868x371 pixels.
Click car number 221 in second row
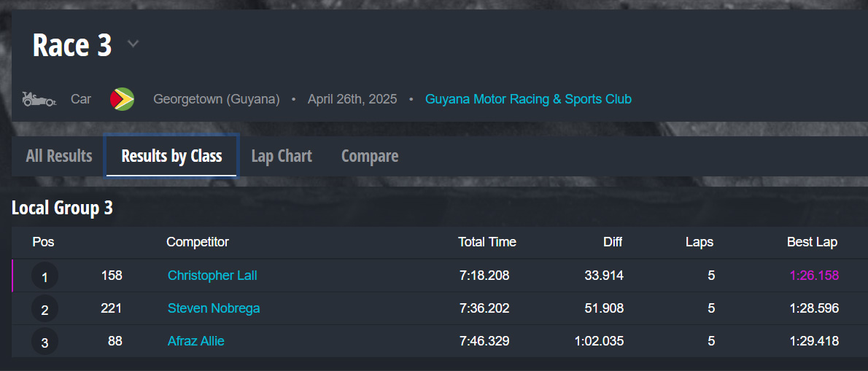[111, 308]
